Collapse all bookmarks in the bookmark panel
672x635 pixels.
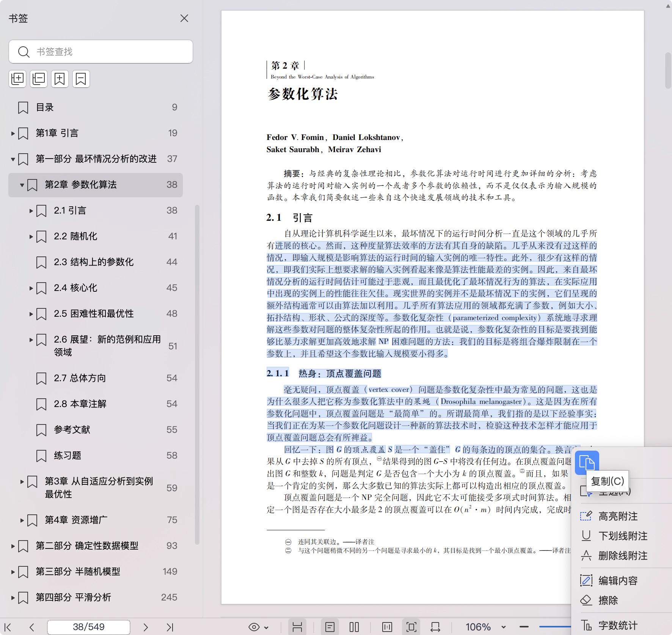click(x=38, y=79)
